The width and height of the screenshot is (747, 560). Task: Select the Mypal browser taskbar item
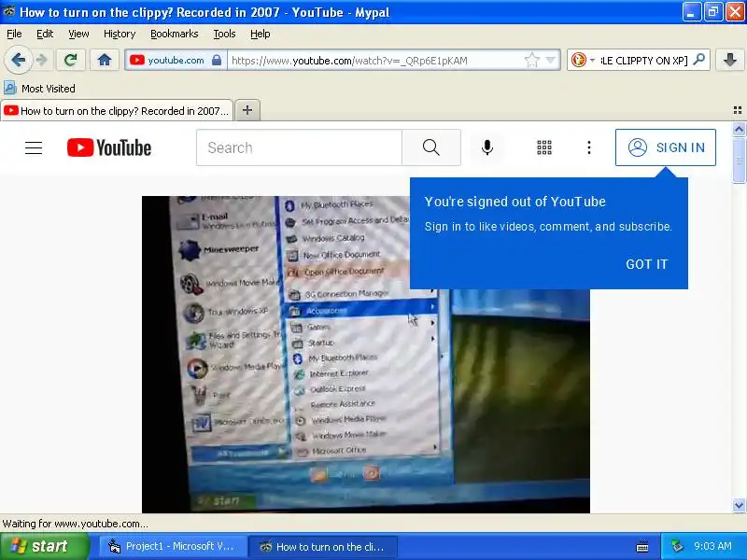pos(323,546)
